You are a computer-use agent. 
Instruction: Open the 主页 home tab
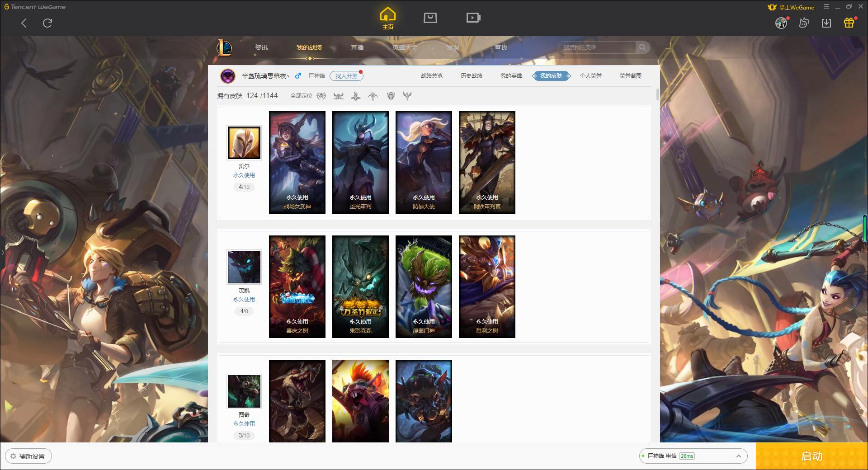[x=388, y=19]
